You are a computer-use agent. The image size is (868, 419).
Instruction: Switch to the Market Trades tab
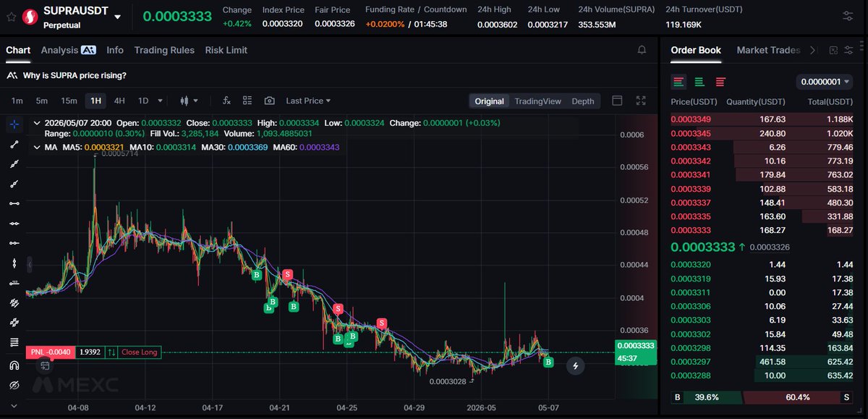pyautogui.click(x=768, y=50)
